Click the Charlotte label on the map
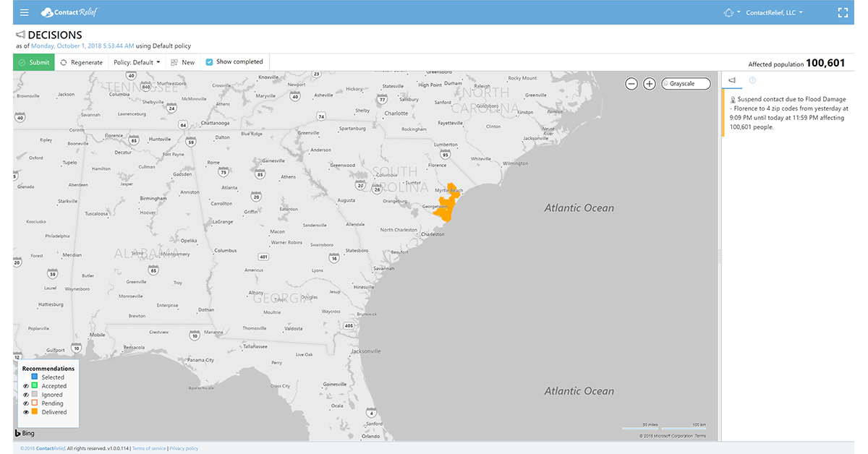 [x=396, y=113]
